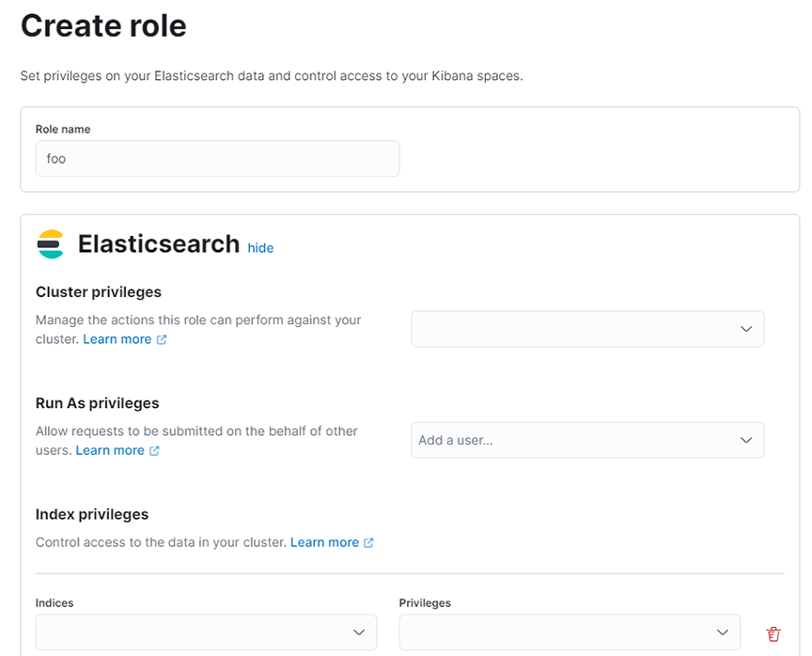Image resolution: width=812 pixels, height=656 pixels.
Task: Open Learn more for Run As privileges
Action: pos(111,449)
